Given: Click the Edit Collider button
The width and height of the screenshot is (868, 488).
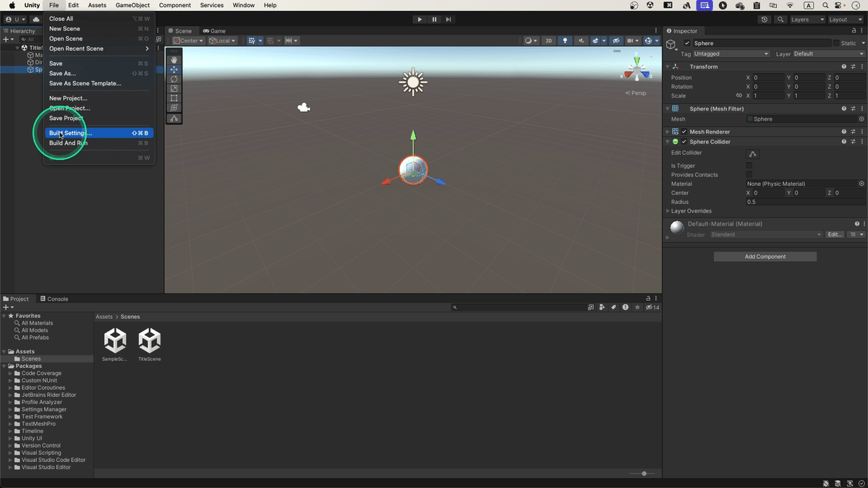Looking at the screenshot, I should coord(753,153).
